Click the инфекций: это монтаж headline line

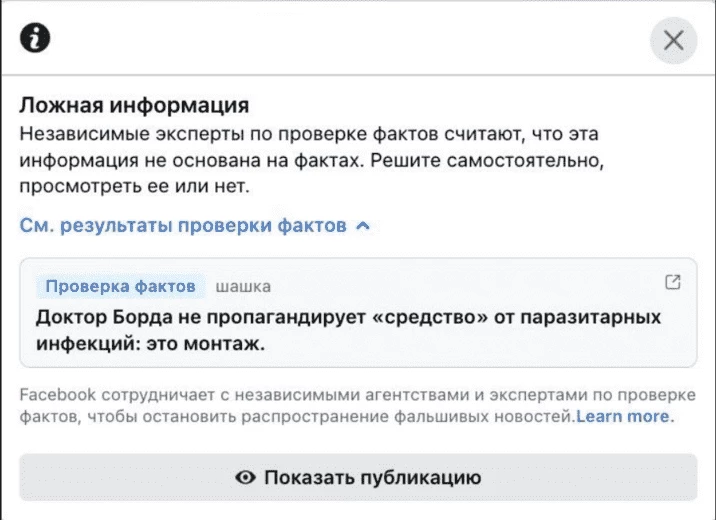point(150,343)
